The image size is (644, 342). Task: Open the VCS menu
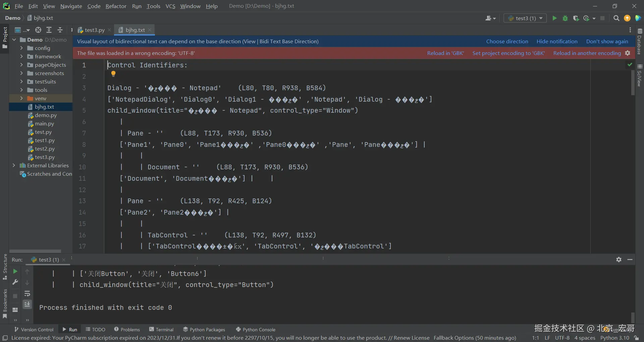(x=170, y=6)
